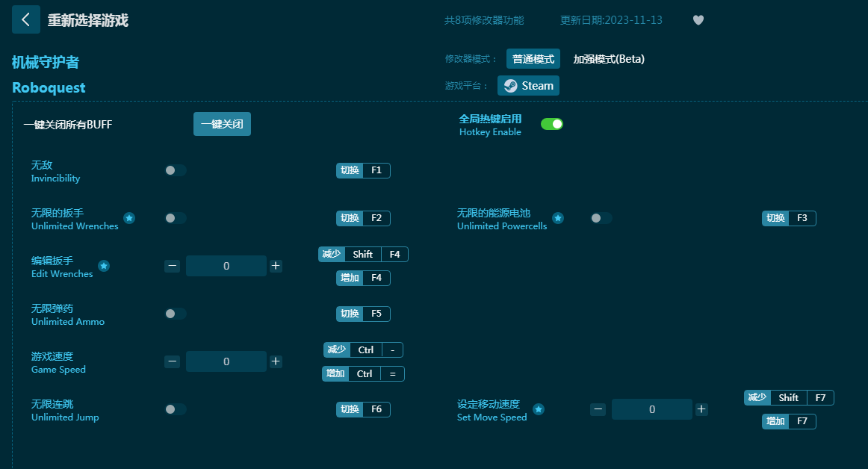This screenshot has width=868, height=469.
Task: Click the 共8项修改器功能 text
Action: (484, 20)
